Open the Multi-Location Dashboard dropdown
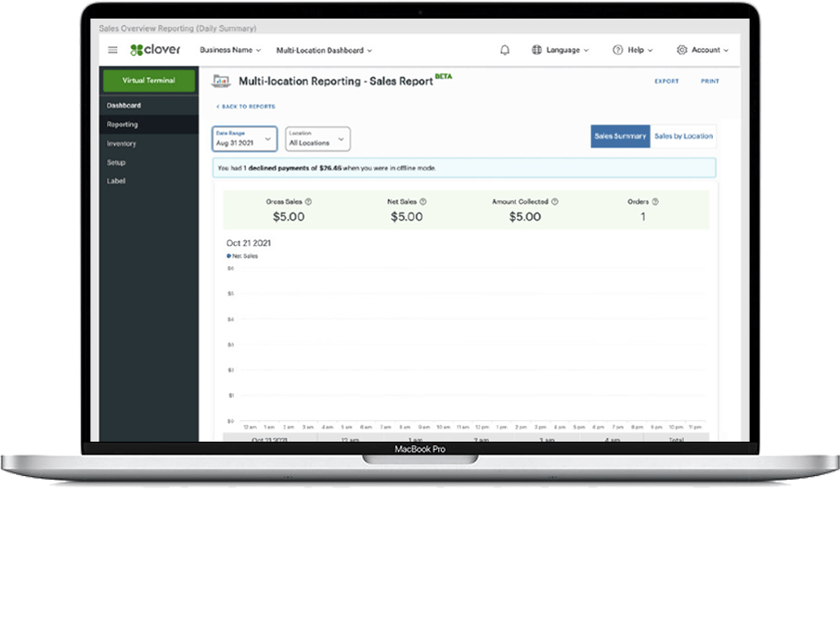This screenshot has height=617, width=840. (x=324, y=50)
